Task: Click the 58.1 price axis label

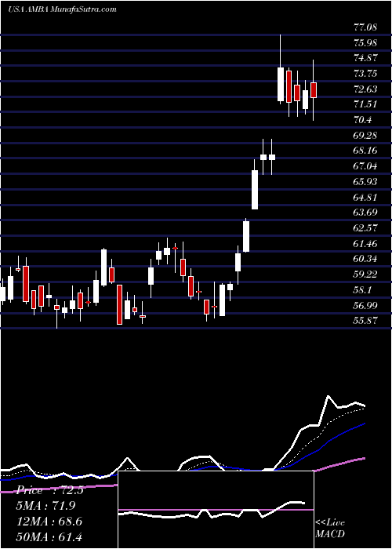Action: pyautogui.click(x=363, y=290)
